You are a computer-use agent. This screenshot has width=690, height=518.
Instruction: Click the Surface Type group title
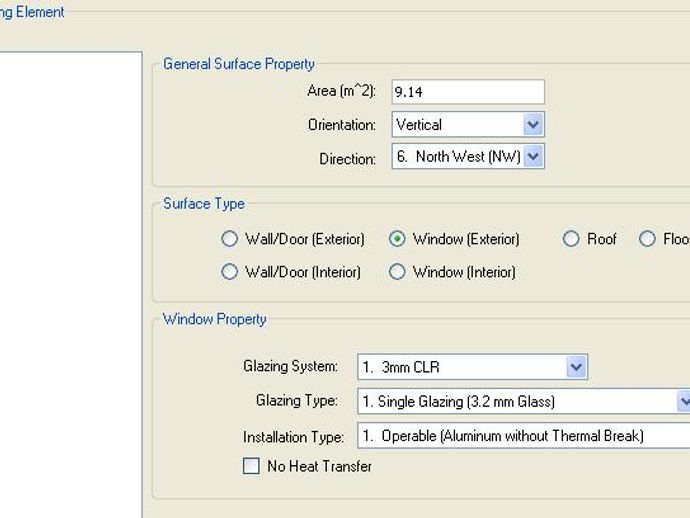click(x=204, y=203)
